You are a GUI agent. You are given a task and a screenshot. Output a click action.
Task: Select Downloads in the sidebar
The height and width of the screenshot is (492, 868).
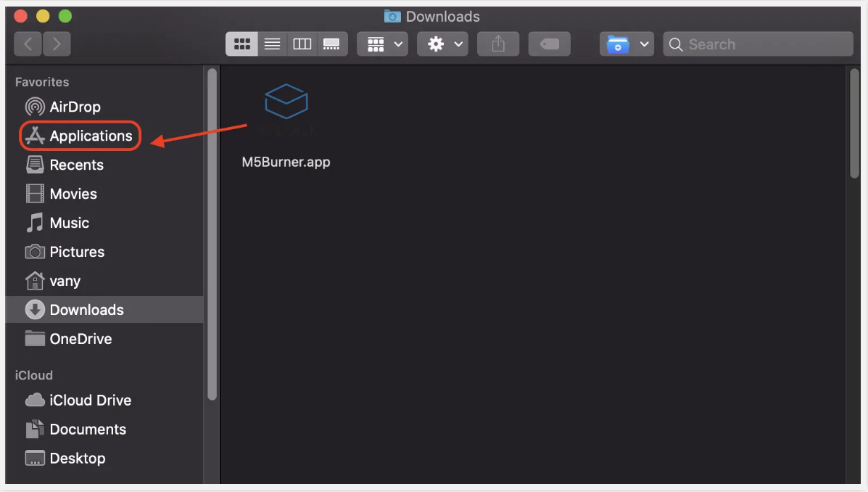pyautogui.click(x=105, y=310)
